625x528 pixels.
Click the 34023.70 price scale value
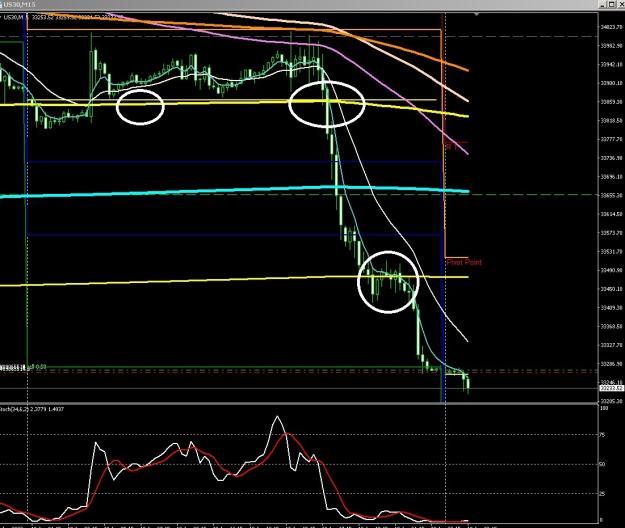pos(611,27)
